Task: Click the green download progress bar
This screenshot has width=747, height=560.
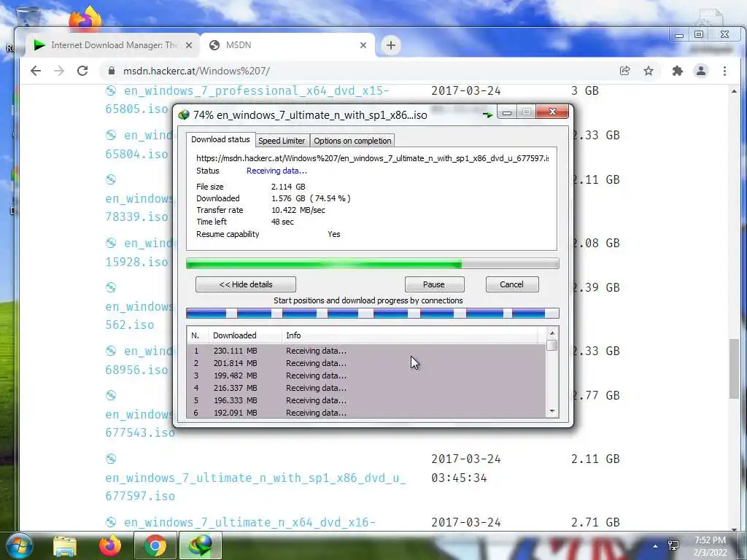Action: [373, 263]
